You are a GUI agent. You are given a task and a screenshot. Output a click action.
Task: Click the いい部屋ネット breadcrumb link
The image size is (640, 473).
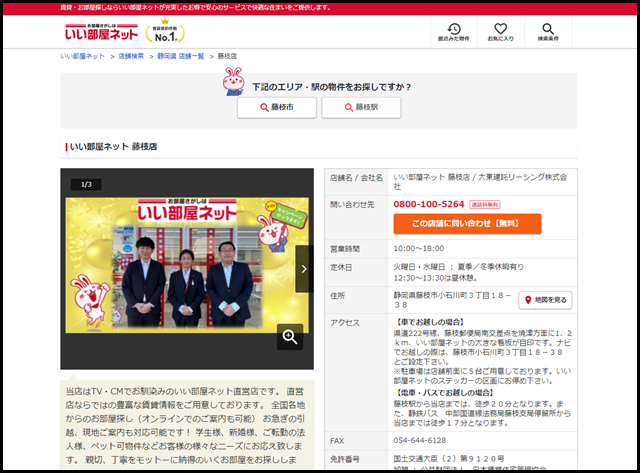[82, 56]
